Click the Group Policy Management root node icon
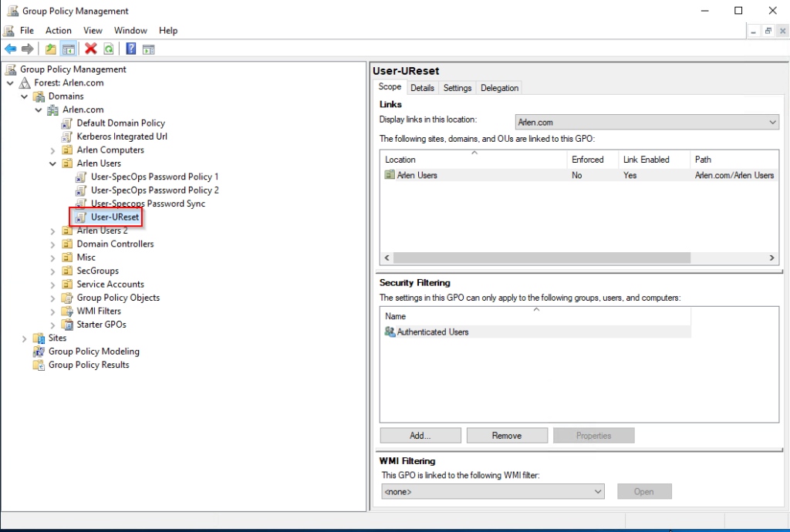The width and height of the screenshot is (790, 532). point(11,69)
